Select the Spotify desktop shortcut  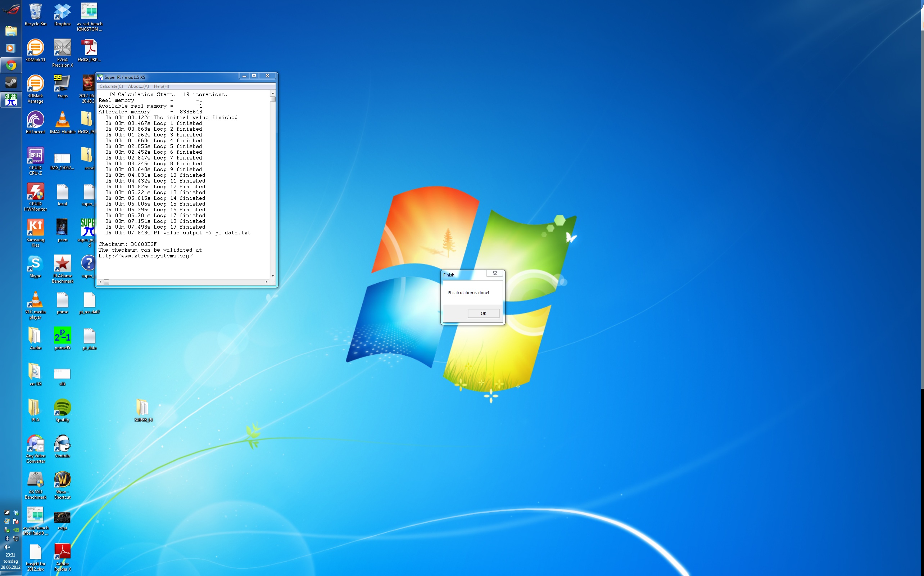[63, 411]
